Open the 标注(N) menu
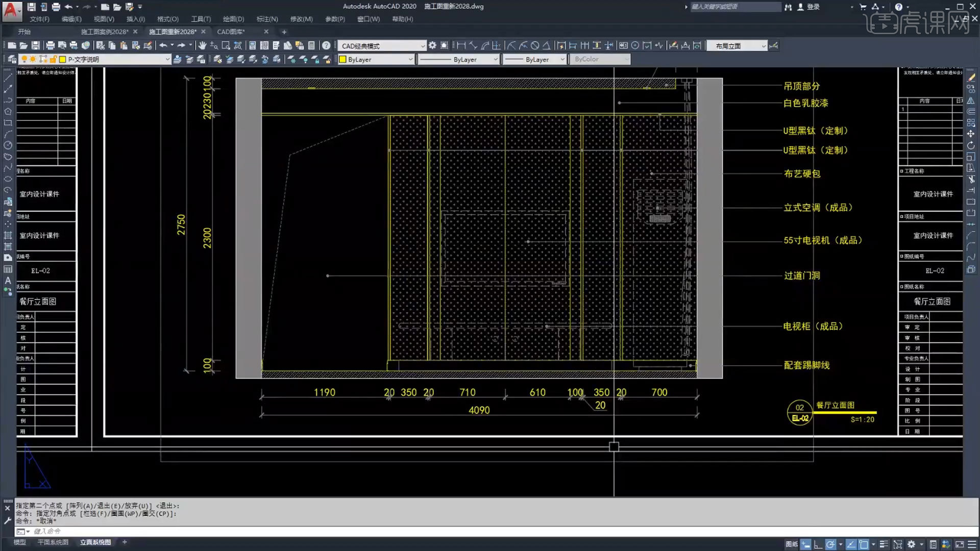 point(267,19)
